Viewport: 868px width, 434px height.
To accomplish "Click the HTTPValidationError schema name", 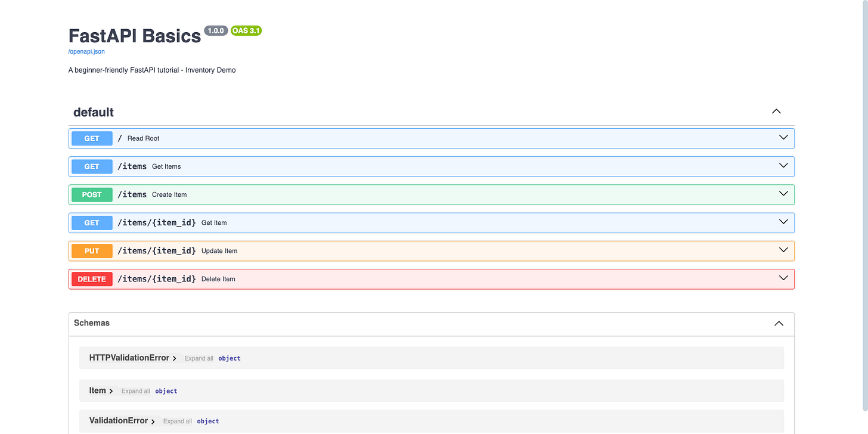I will (129, 358).
